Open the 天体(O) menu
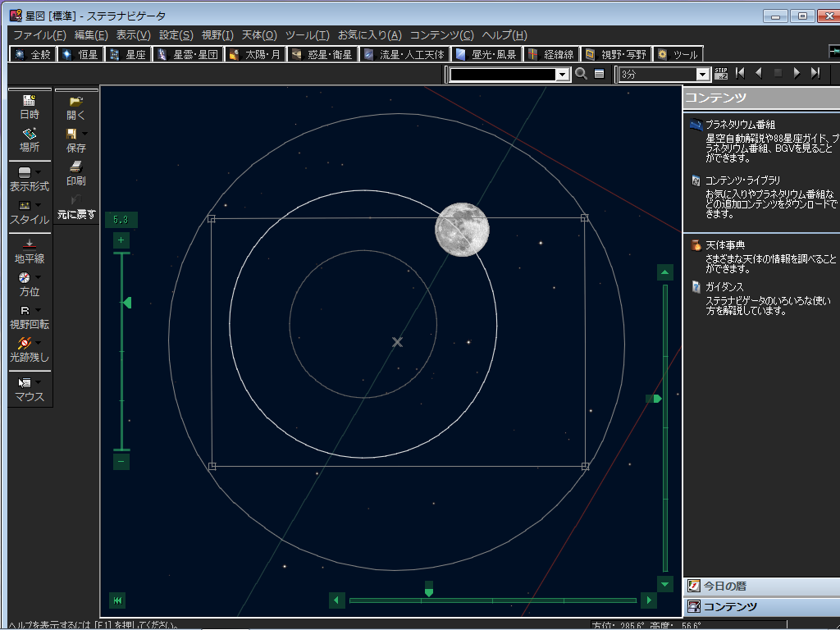The width and height of the screenshot is (840, 630). [258, 35]
